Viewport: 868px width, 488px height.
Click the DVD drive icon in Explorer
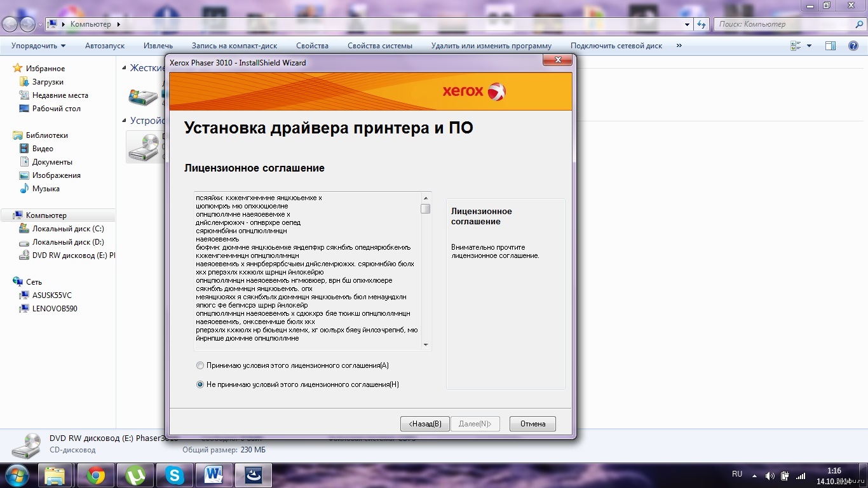[x=144, y=147]
